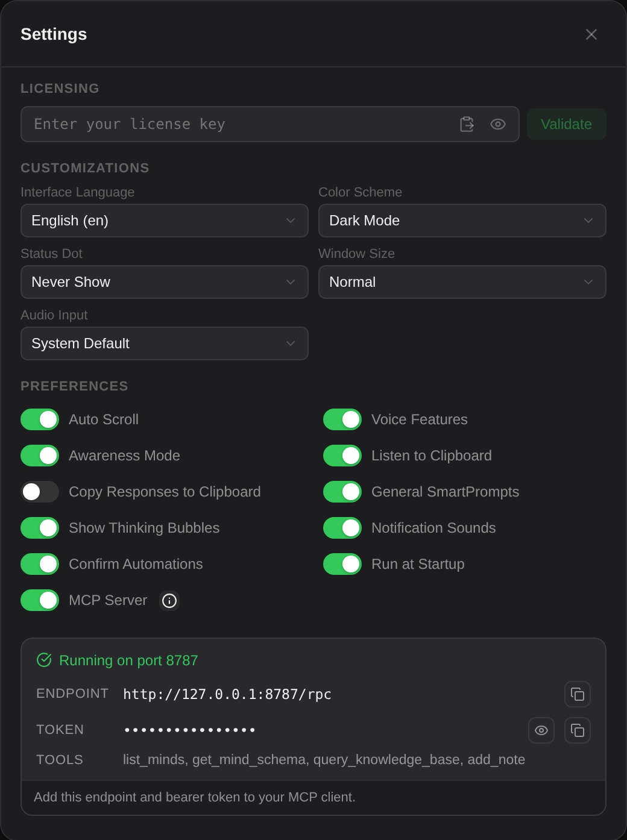Click the MCP client hint text
The height and width of the screenshot is (840, 627).
click(195, 797)
